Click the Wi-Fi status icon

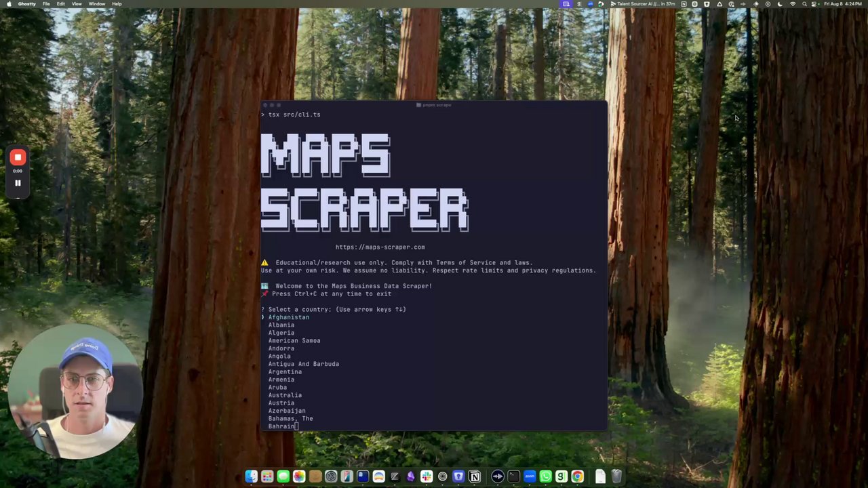coord(793,4)
